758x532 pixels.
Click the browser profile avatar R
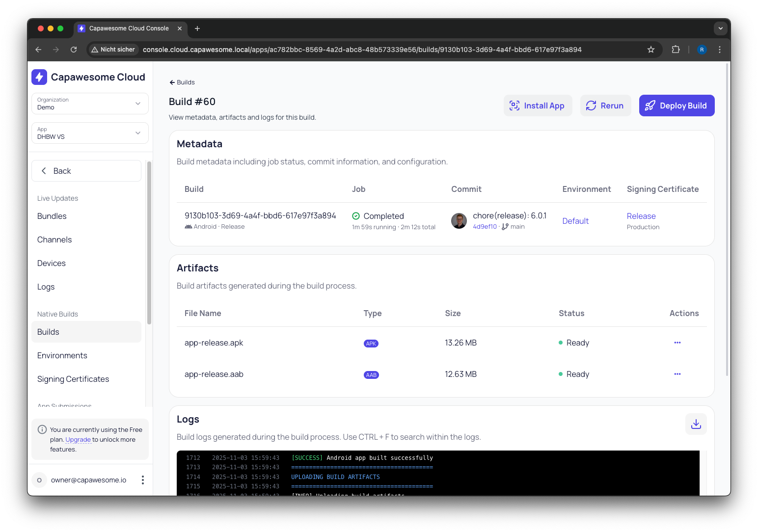click(702, 50)
